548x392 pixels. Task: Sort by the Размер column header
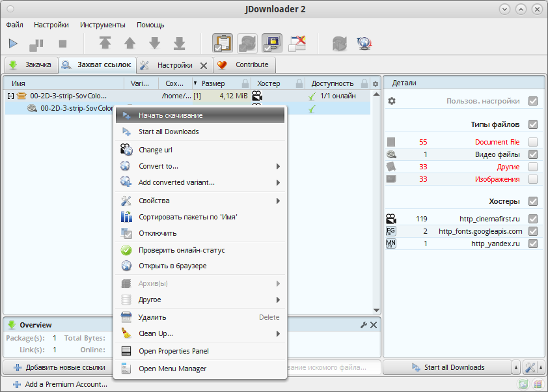(x=221, y=83)
